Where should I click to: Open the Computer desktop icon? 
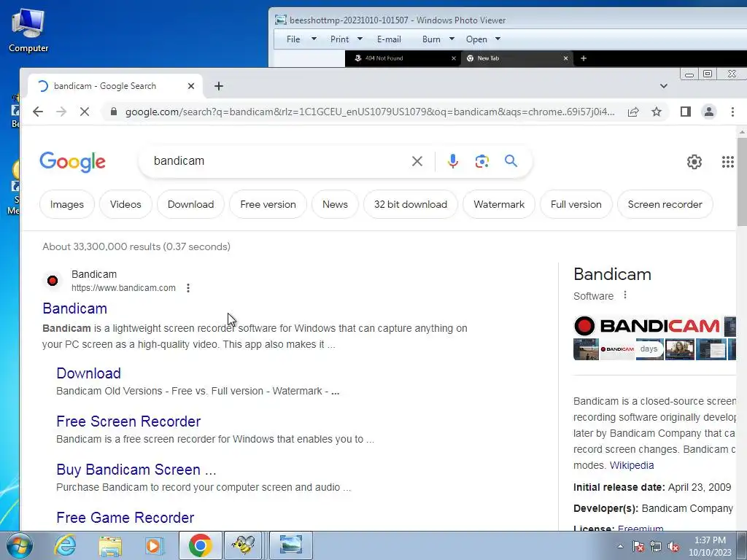28,31
